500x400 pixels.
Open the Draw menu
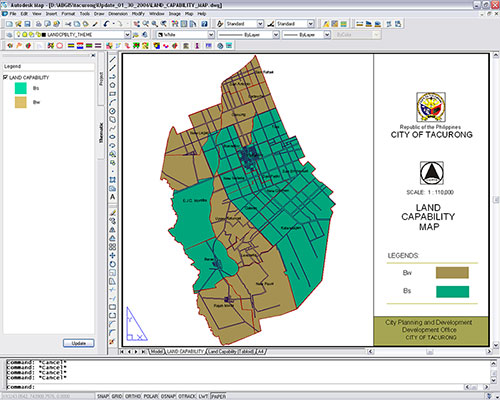(99, 14)
